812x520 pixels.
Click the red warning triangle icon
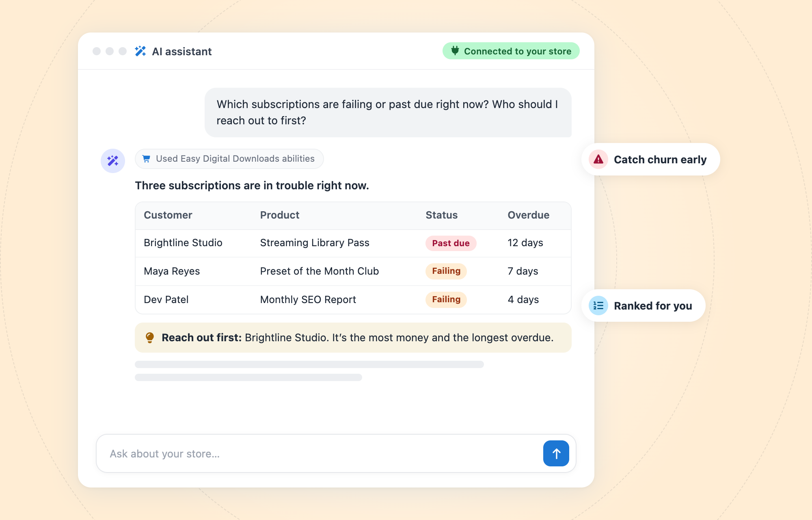pos(598,159)
